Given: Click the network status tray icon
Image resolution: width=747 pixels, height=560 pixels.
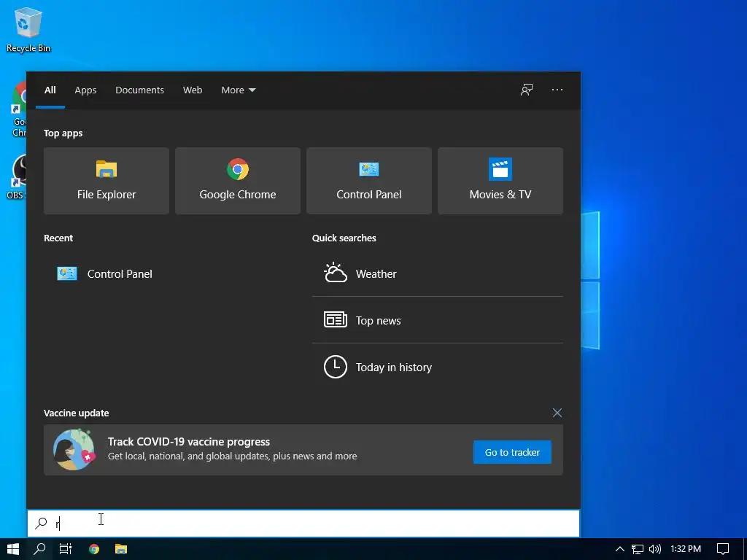Looking at the screenshot, I should 637,549.
